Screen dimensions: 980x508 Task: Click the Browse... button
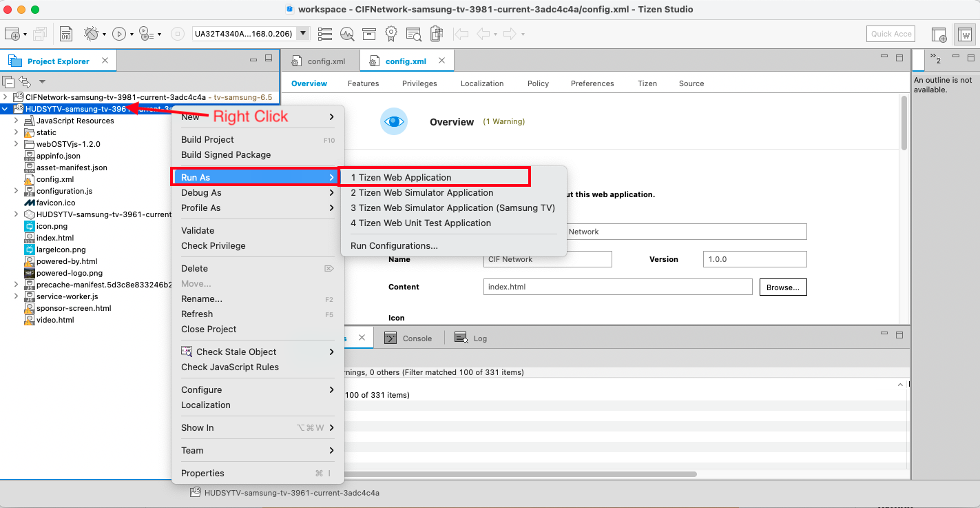(783, 287)
